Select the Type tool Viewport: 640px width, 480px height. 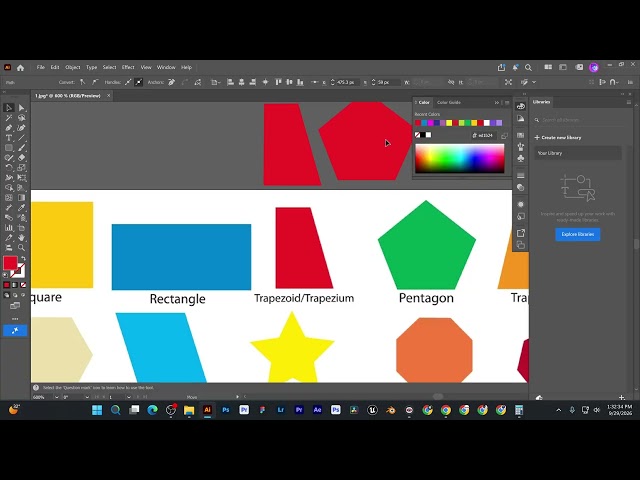(x=9, y=138)
